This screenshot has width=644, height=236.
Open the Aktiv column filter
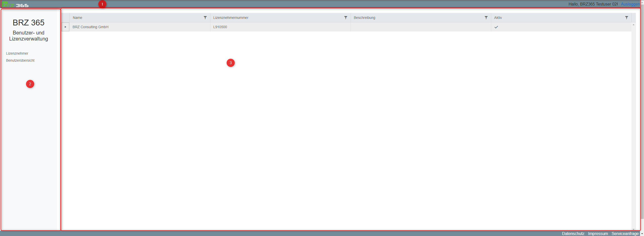click(626, 18)
